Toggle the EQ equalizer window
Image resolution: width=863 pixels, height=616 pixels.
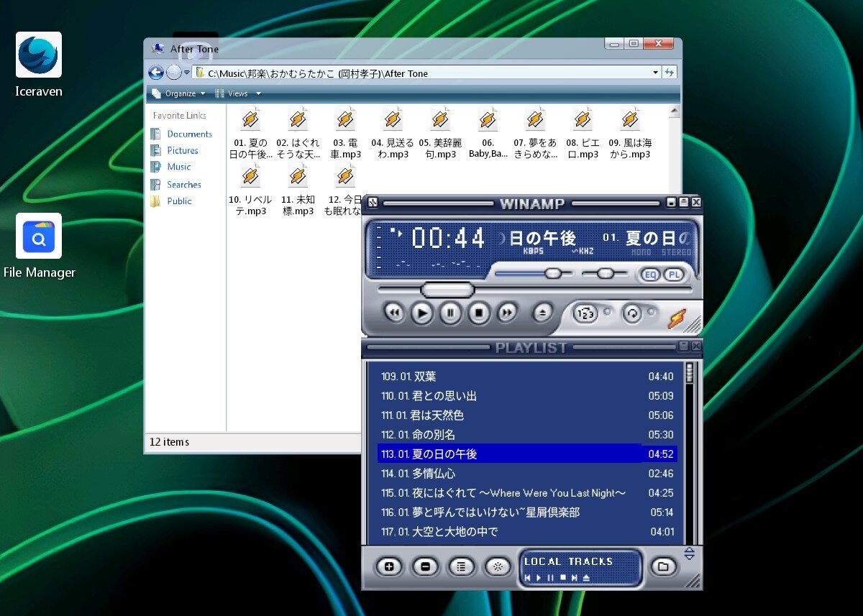point(650,275)
